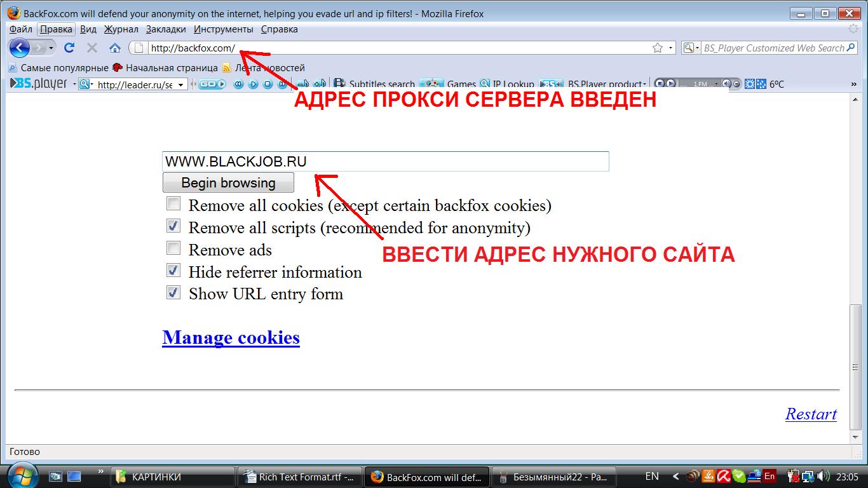Click the rewind button on BS.player toolbar

(x=238, y=84)
